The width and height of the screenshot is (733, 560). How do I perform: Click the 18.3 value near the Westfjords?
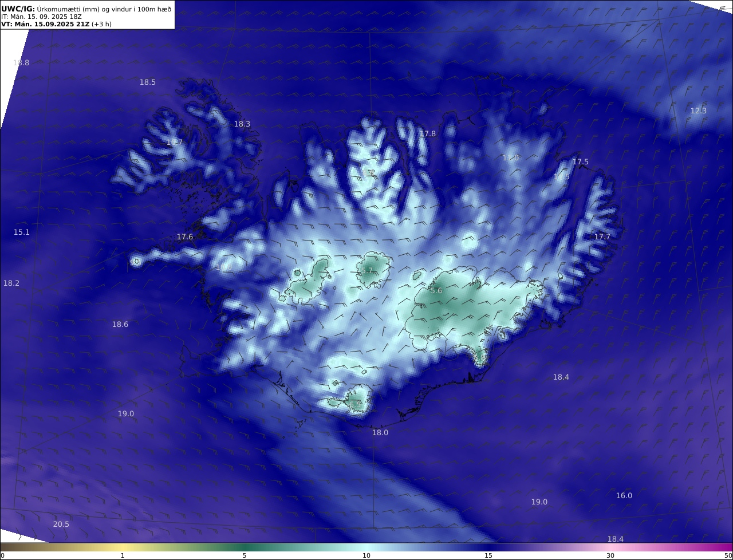coord(242,124)
